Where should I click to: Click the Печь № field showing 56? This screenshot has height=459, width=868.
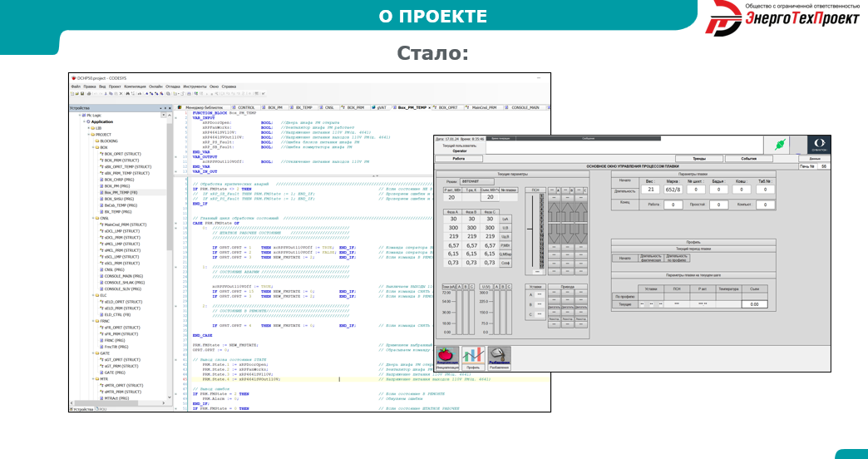[824, 166]
